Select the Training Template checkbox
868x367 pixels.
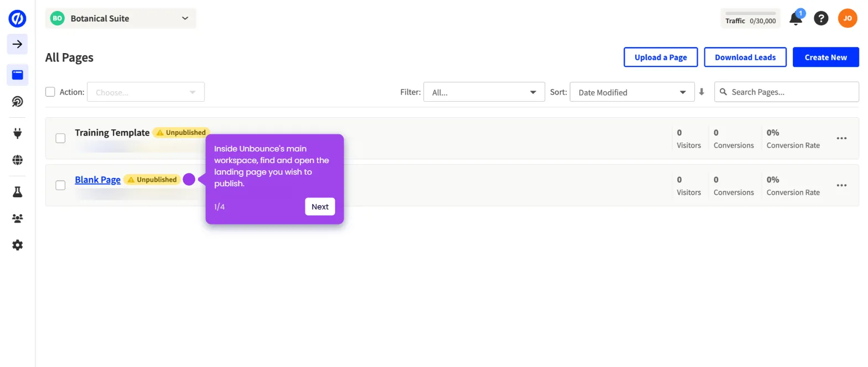coord(60,138)
